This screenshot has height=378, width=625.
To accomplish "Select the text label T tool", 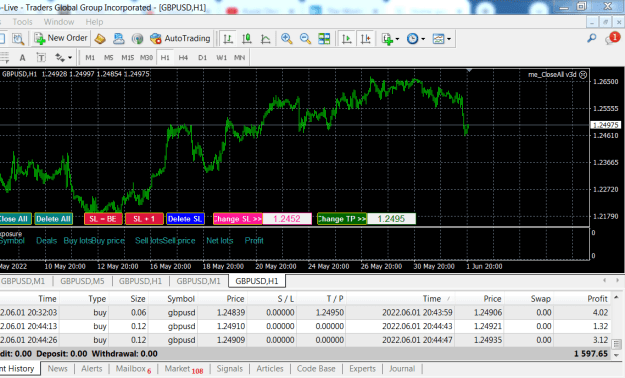I will 41,58.
